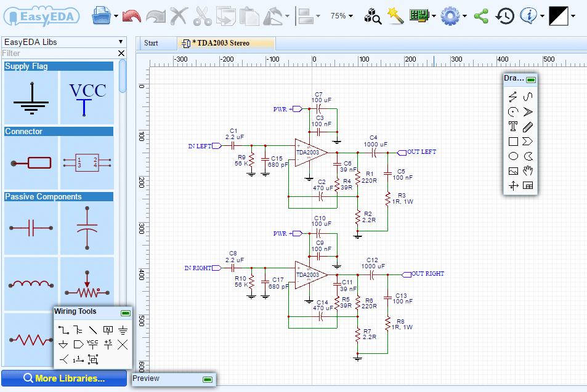Select the voltage probe wiring tool

[63, 359]
